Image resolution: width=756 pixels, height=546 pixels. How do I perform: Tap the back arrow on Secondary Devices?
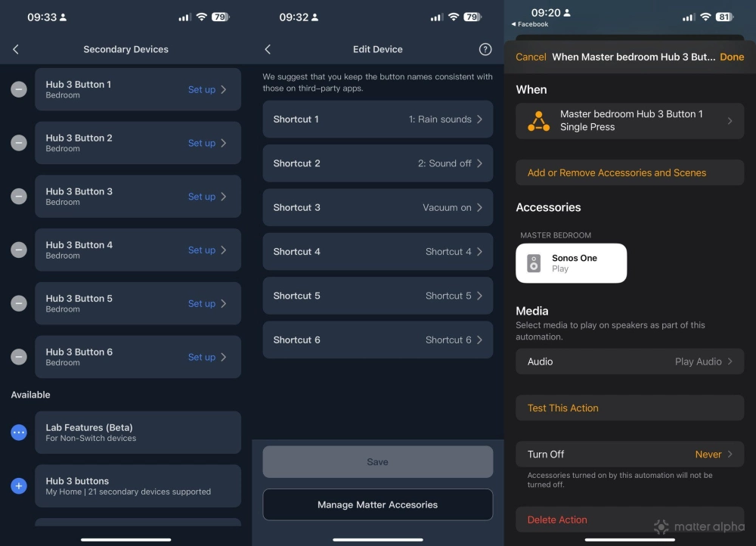click(x=16, y=49)
